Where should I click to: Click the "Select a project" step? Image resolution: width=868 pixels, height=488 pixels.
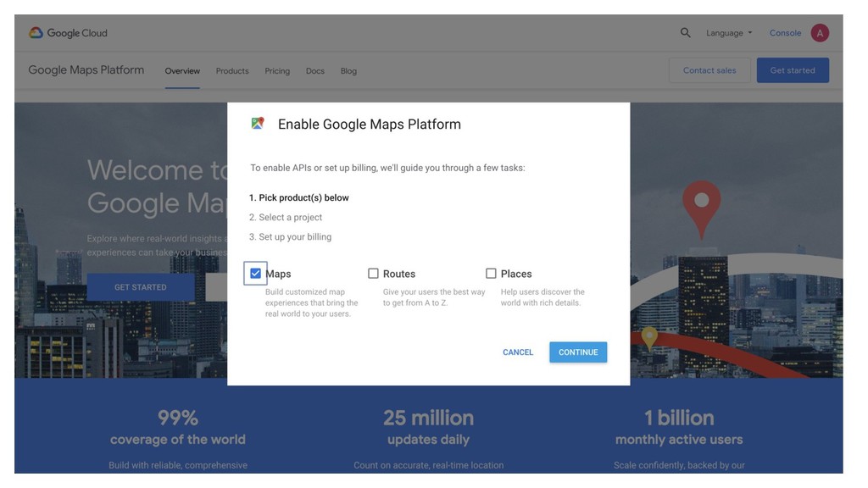(286, 218)
